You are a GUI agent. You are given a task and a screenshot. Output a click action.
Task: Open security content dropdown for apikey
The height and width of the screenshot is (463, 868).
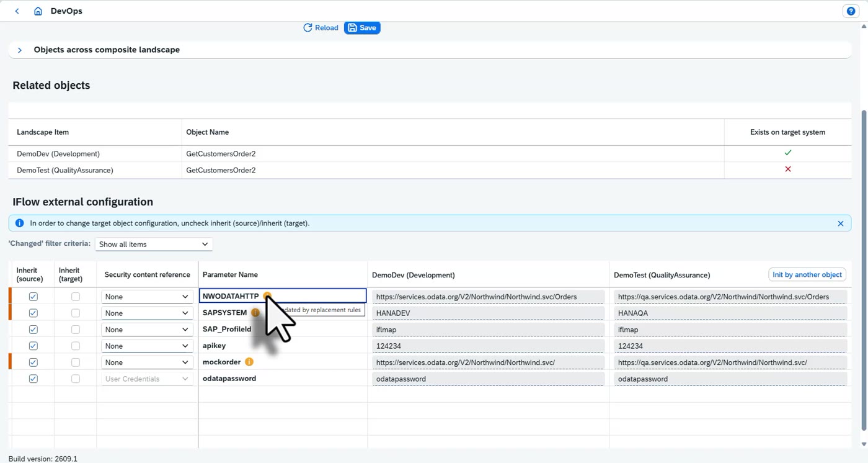(x=147, y=346)
